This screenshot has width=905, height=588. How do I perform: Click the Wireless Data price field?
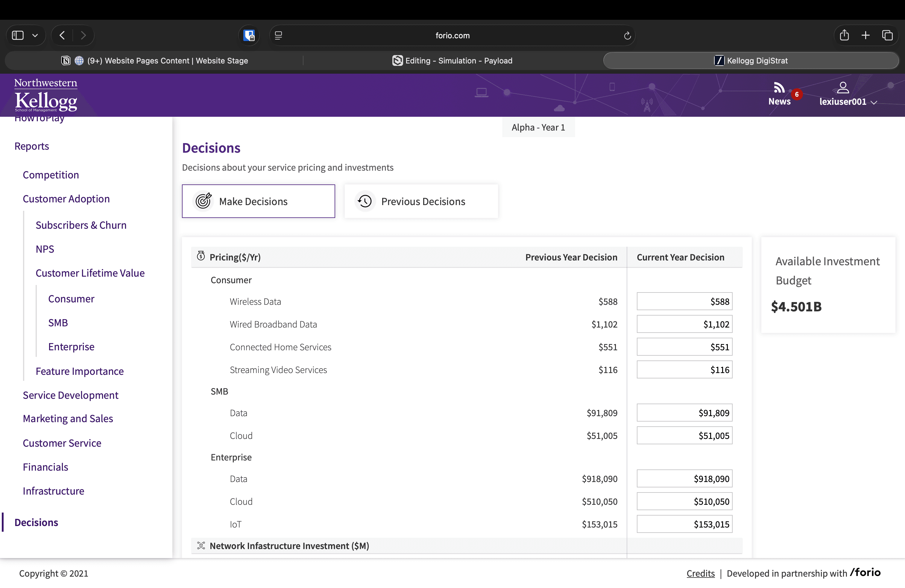tap(684, 301)
